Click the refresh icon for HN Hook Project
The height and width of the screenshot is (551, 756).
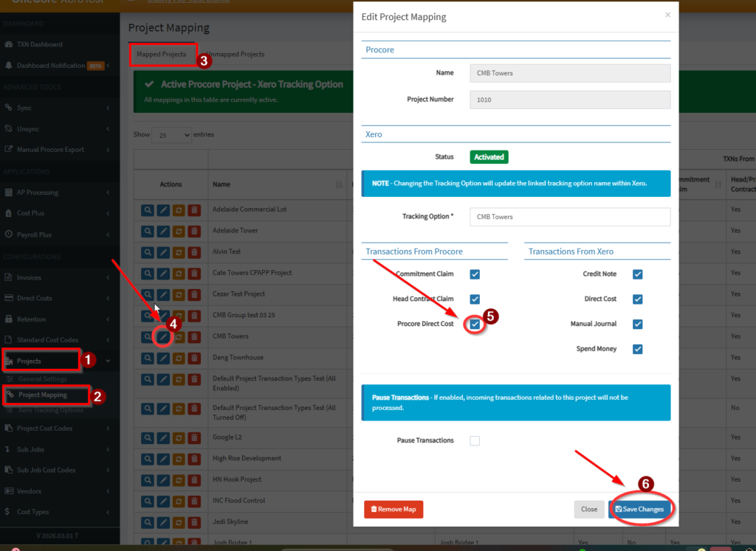(179, 479)
